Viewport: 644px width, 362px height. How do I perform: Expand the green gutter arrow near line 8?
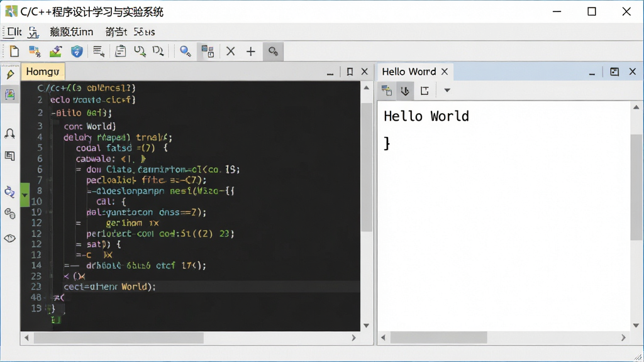tap(25, 195)
